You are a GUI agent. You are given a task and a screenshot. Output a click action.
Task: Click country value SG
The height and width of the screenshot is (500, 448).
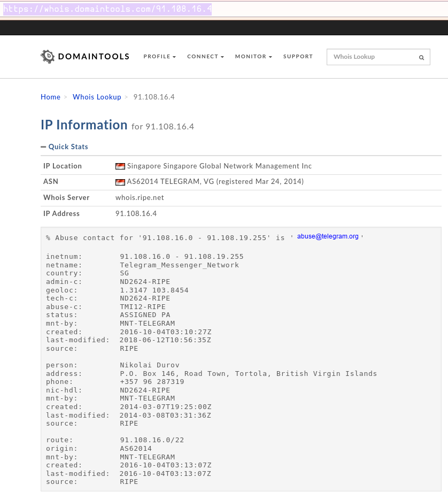click(x=125, y=273)
